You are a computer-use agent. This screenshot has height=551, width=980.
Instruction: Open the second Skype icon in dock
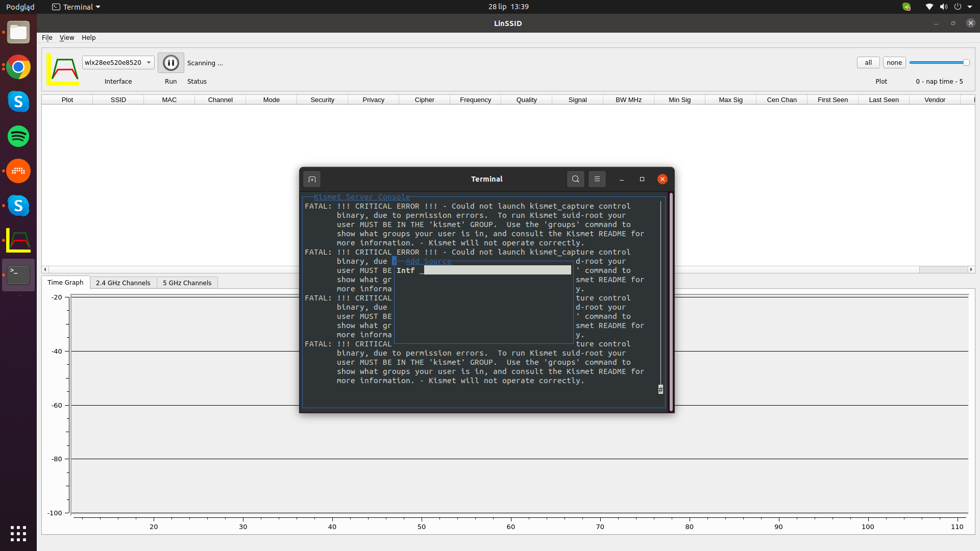(x=18, y=206)
